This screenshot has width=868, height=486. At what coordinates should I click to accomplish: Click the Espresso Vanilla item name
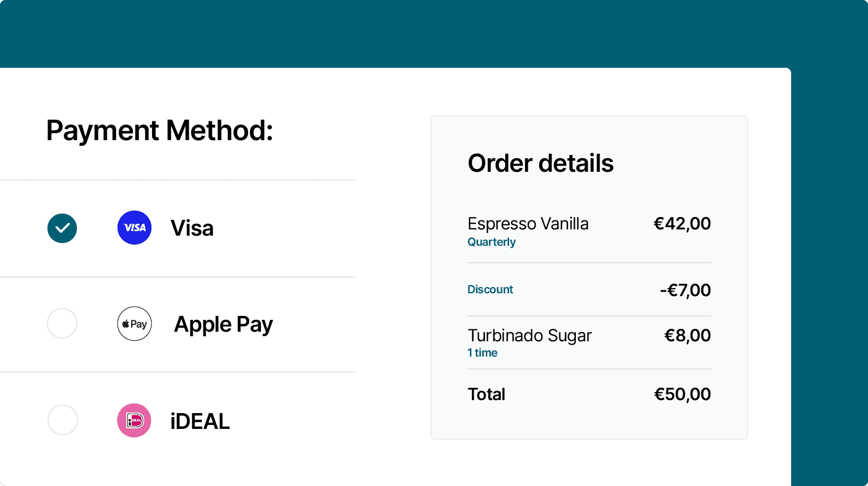(x=528, y=224)
